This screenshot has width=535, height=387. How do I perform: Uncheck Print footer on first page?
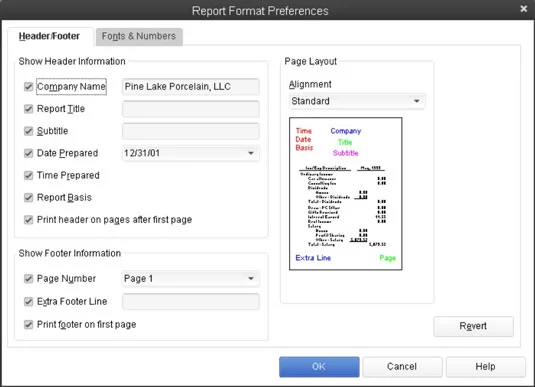point(29,325)
